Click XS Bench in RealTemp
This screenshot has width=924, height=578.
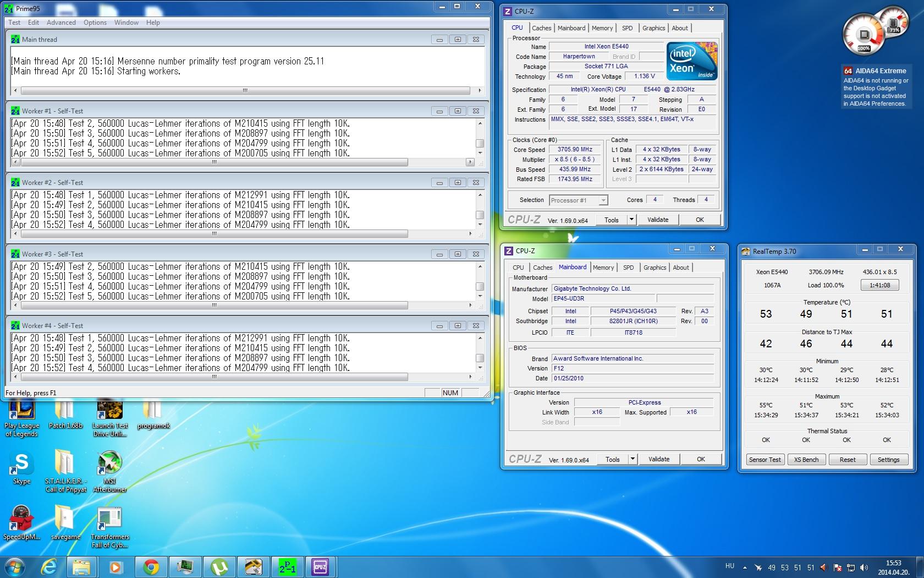pyautogui.click(x=806, y=460)
